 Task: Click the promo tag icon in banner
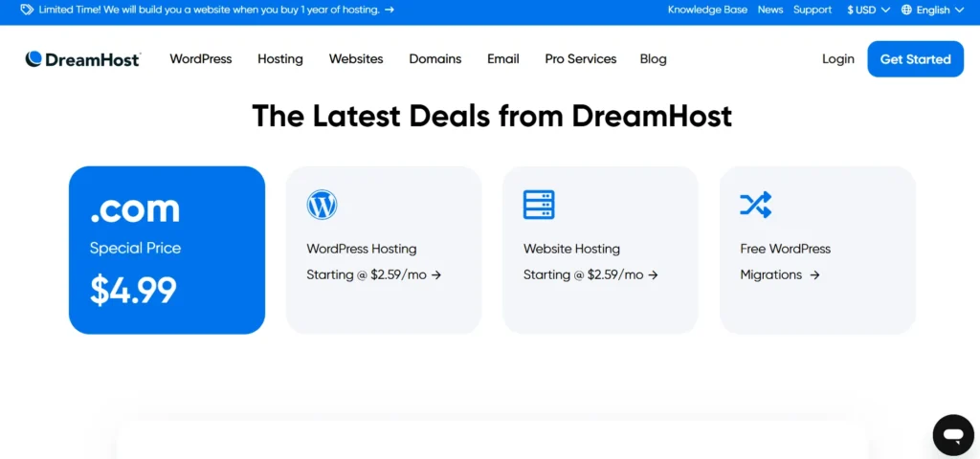tap(27, 10)
